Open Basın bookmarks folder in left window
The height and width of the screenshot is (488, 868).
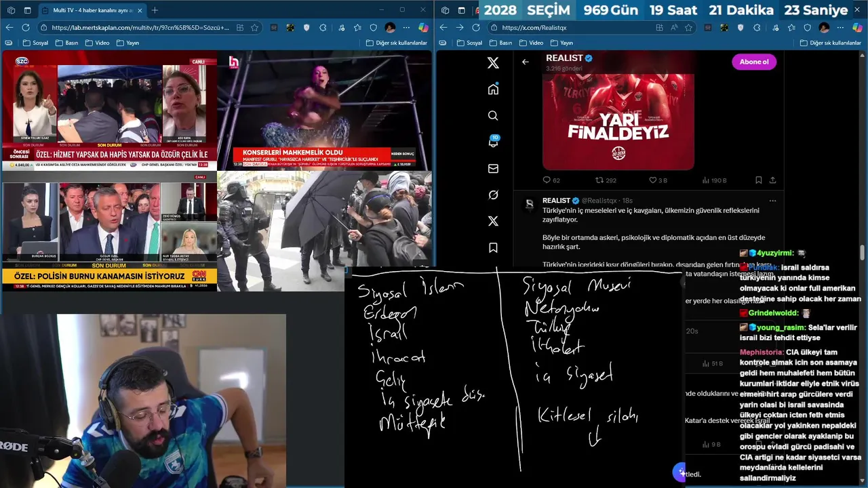pyautogui.click(x=66, y=43)
